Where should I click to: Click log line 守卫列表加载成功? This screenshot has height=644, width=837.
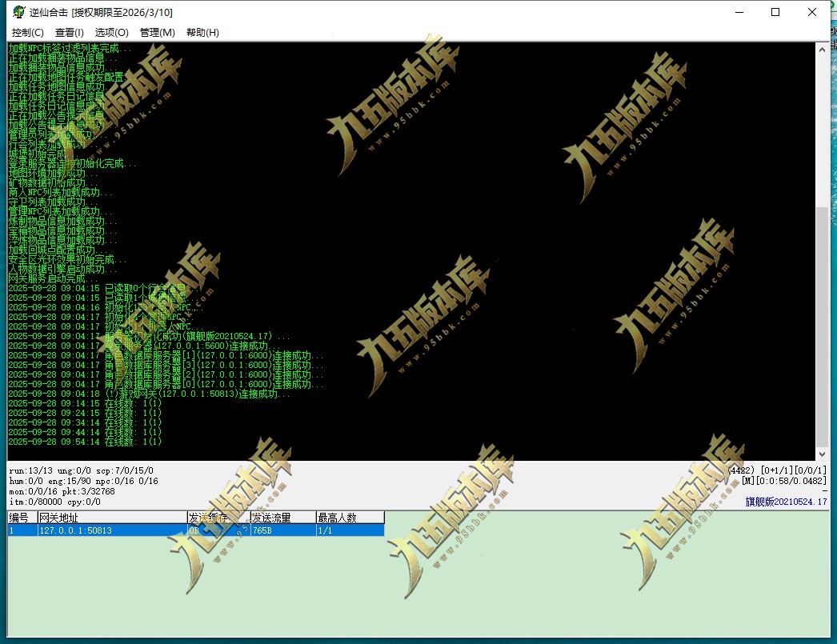point(54,202)
